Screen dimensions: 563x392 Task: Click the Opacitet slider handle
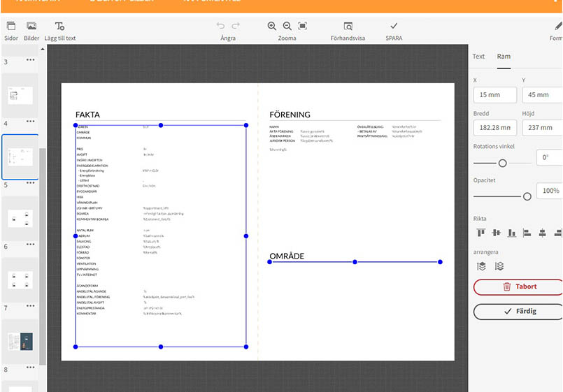coord(527,196)
